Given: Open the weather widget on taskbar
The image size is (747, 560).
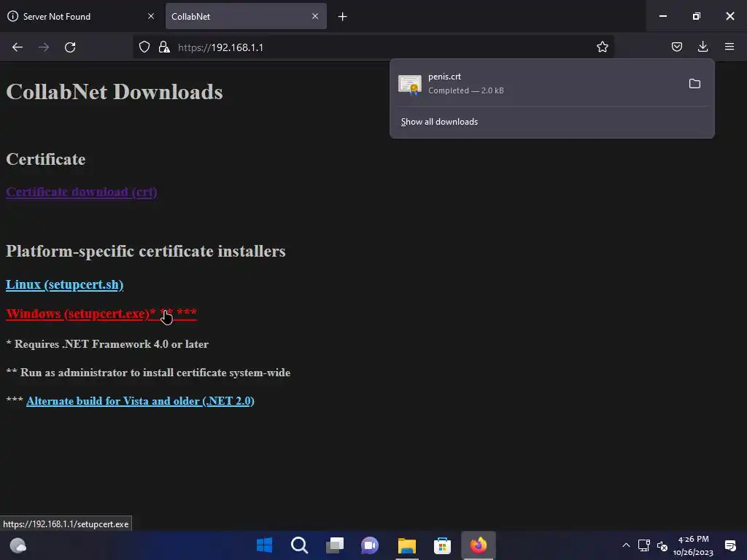Looking at the screenshot, I should tap(18, 545).
